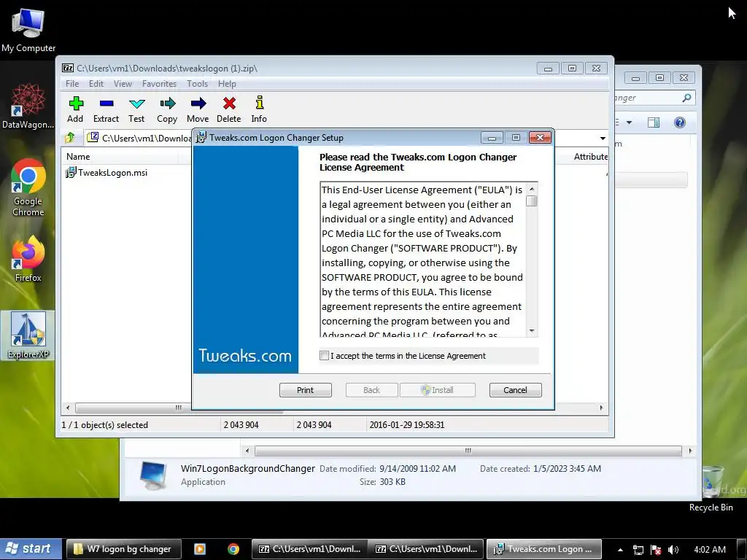Click the search magnifier in Explorer window
Image resolution: width=747 pixels, height=560 pixels.
click(686, 98)
